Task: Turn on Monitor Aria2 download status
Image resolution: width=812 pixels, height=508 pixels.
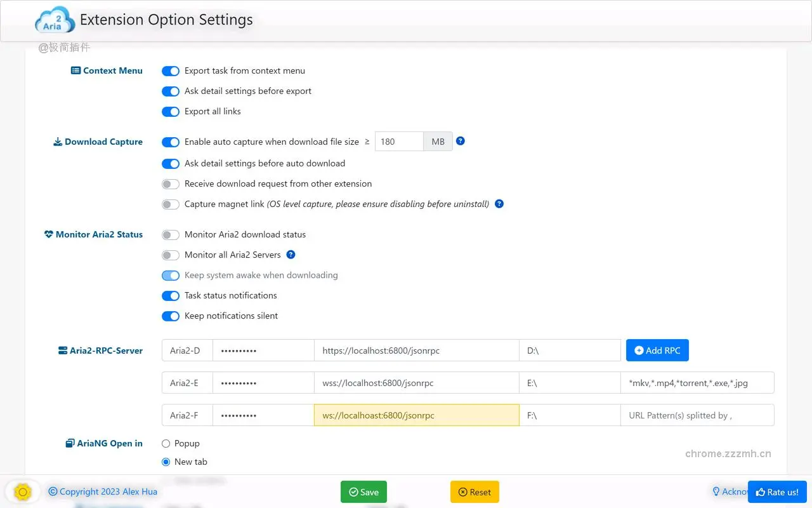Action: pyautogui.click(x=171, y=235)
